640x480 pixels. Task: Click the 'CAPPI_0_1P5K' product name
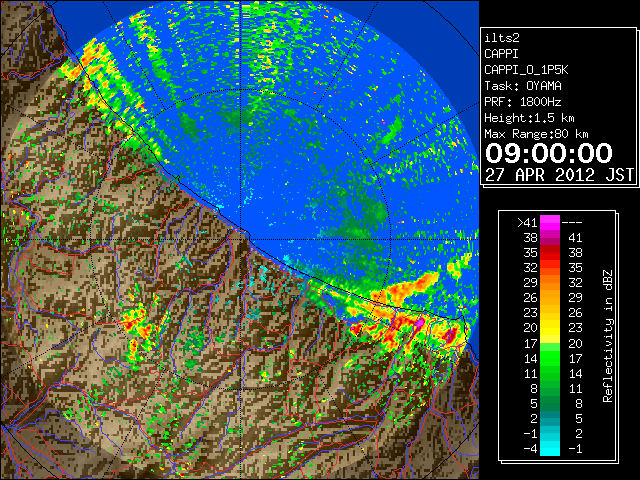pos(526,70)
